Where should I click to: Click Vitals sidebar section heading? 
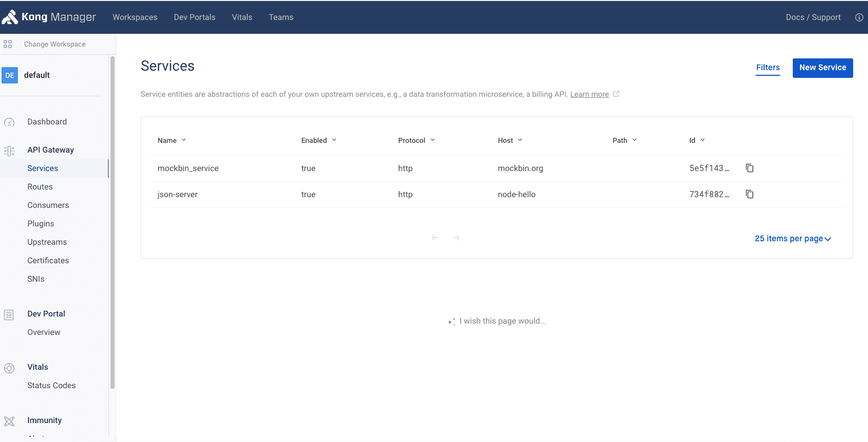click(x=38, y=367)
